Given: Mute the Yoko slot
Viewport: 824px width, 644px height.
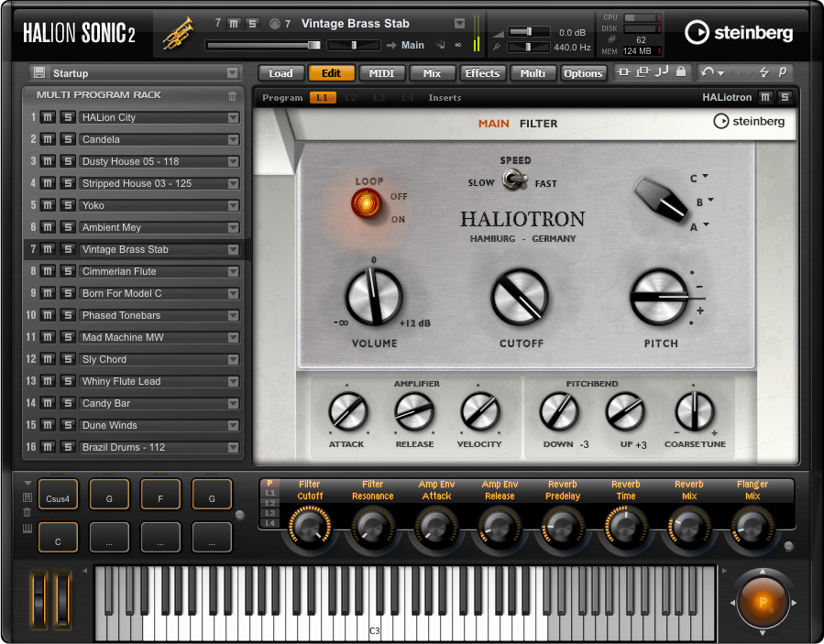Looking at the screenshot, I should [48, 205].
